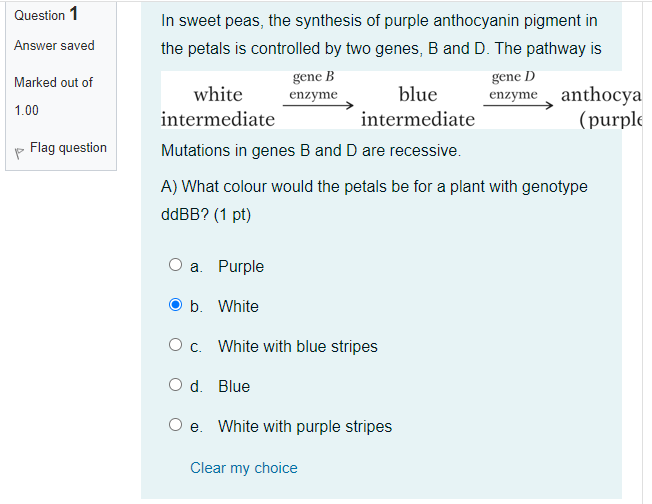Click 'white intermediate' in the pathway diagram
The image size is (652, 504).
pos(218,107)
